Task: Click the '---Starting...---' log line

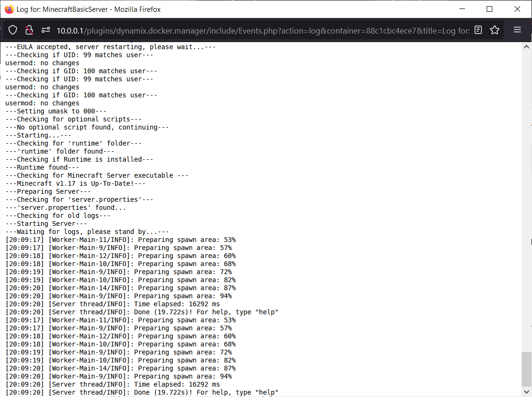Action: 38,135
